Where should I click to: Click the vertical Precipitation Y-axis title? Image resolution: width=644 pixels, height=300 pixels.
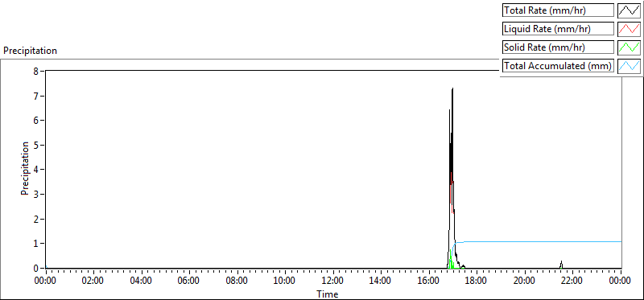[25, 168]
